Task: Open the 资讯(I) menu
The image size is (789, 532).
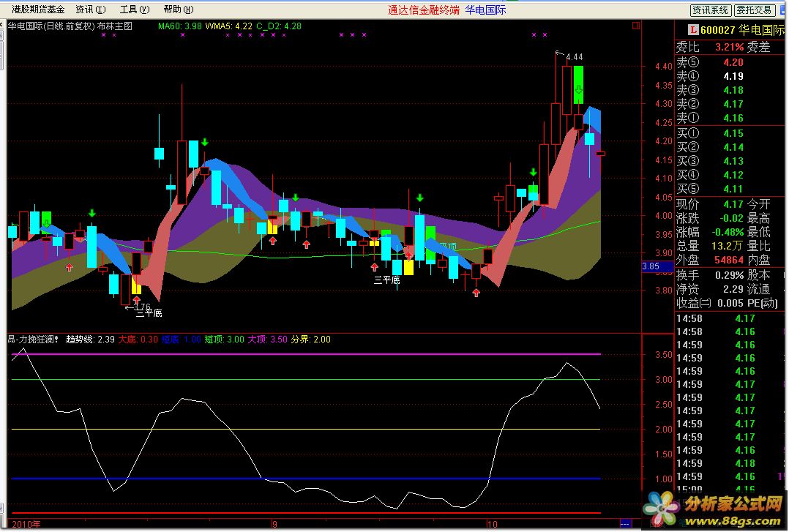Action: click(x=91, y=9)
